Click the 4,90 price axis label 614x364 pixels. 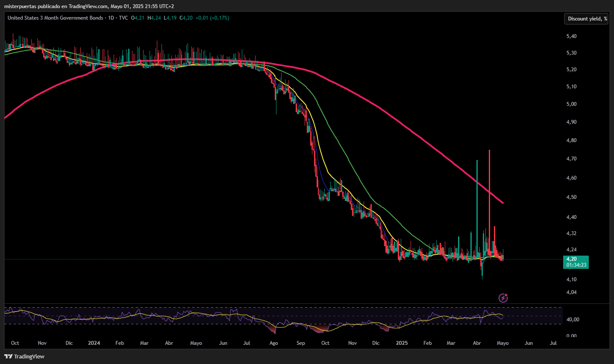coord(571,122)
